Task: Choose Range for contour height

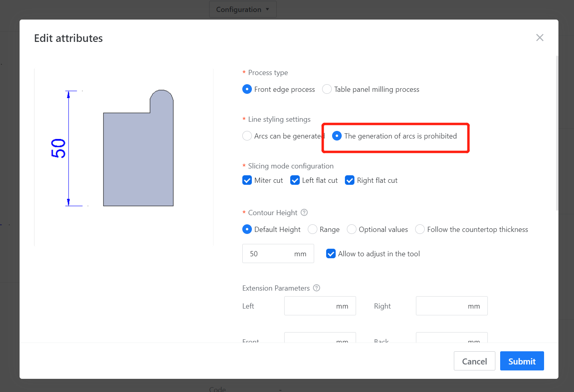Action: (313, 229)
